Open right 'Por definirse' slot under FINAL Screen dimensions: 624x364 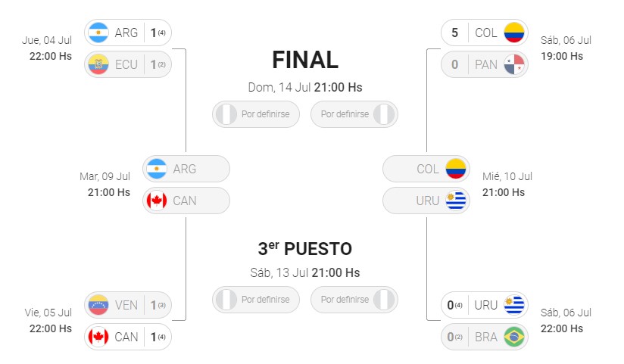click(354, 114)
